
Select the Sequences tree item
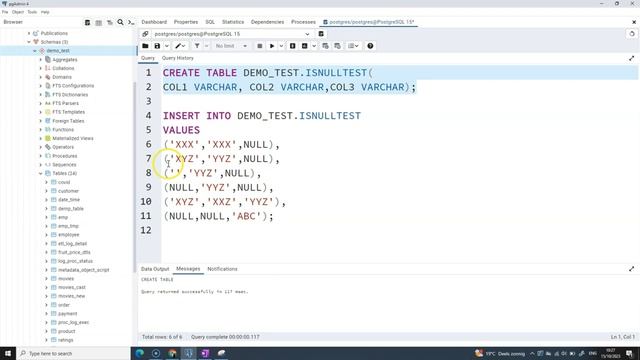[64, 165]
